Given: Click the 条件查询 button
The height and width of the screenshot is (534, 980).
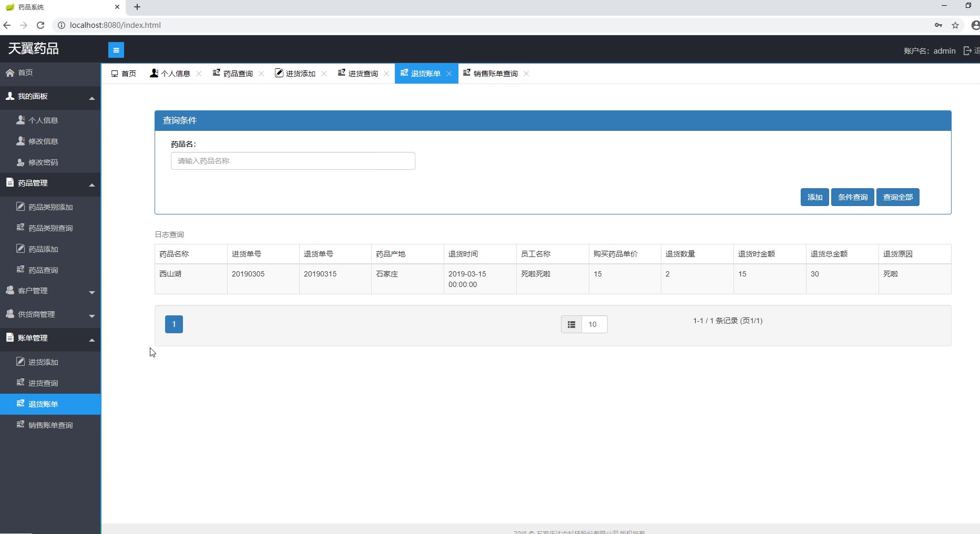Looking at the screenshot, I should (x=853, y=197).
